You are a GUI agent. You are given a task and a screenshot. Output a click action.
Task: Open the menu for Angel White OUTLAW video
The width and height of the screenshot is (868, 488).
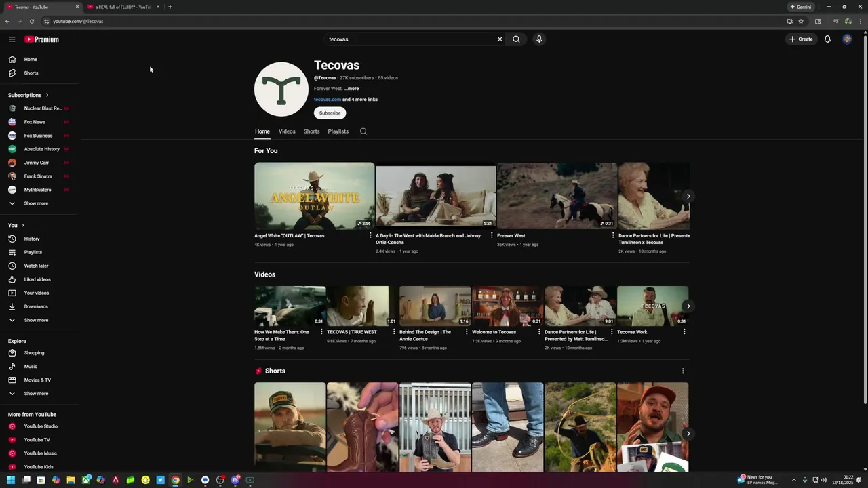click(370, 236)
